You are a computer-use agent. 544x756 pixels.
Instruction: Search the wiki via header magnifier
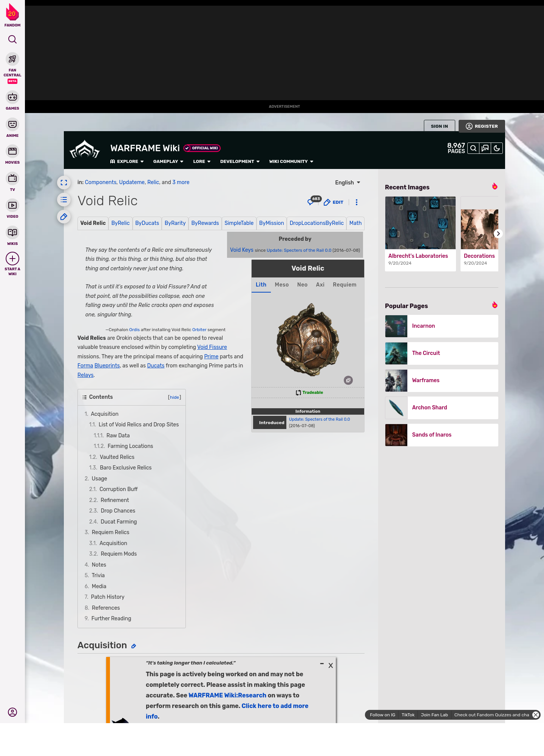(473, 148)
